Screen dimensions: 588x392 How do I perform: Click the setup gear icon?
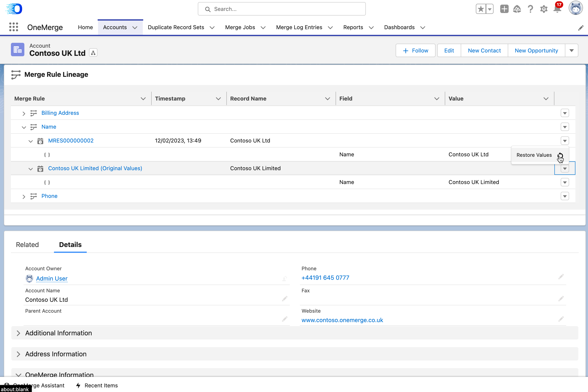click(543, 9)
